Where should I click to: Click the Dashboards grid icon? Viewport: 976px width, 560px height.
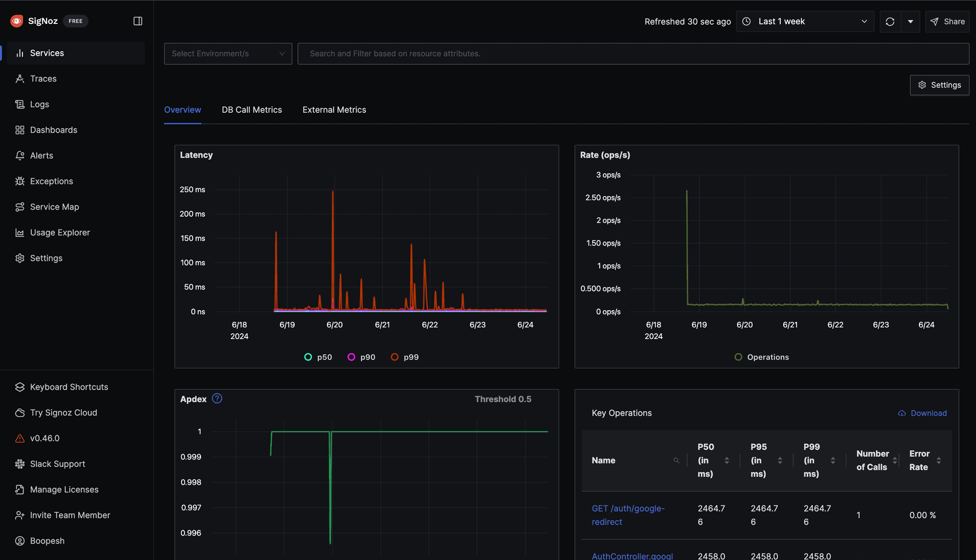pyautogui.click(x=20, y=130)
